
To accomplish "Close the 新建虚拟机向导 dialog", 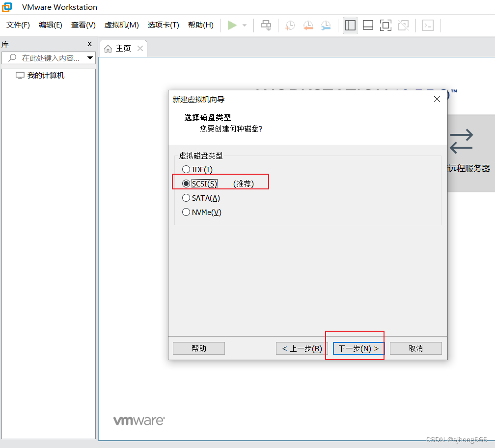I will click(437, 100).
